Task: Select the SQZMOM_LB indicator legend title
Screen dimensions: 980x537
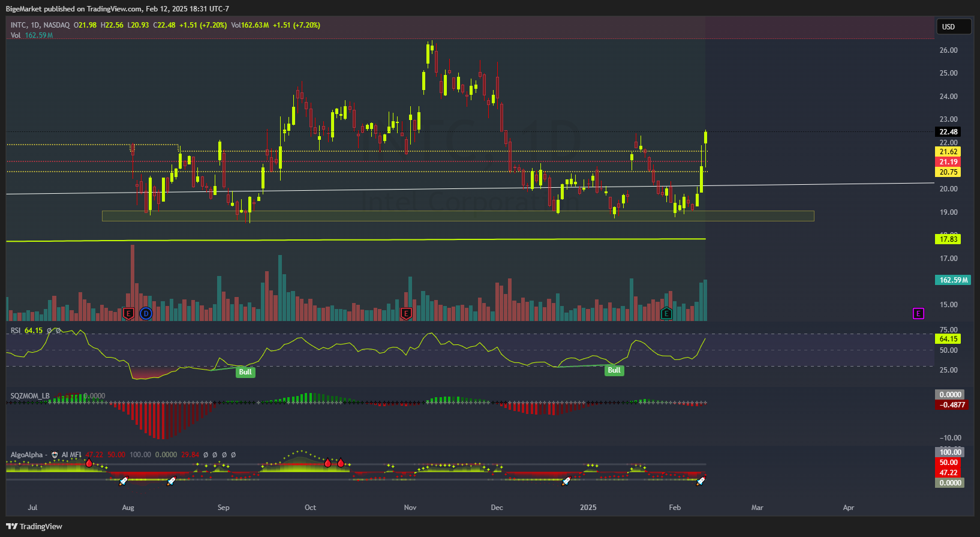Action: [30, 396]
